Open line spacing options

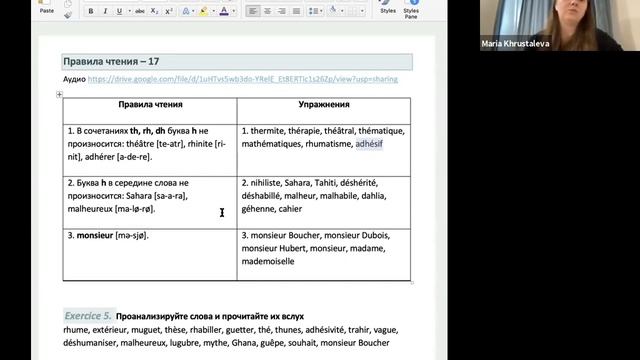313,11
